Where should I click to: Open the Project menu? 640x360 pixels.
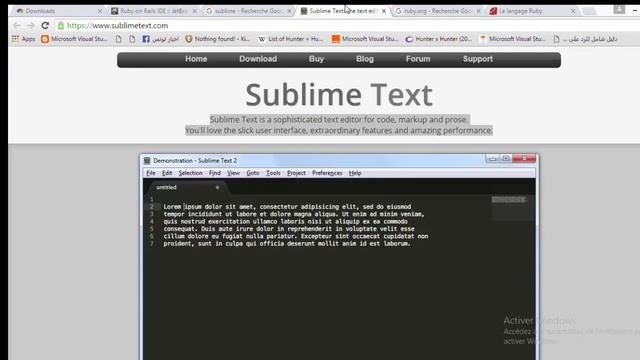(296, 173)
